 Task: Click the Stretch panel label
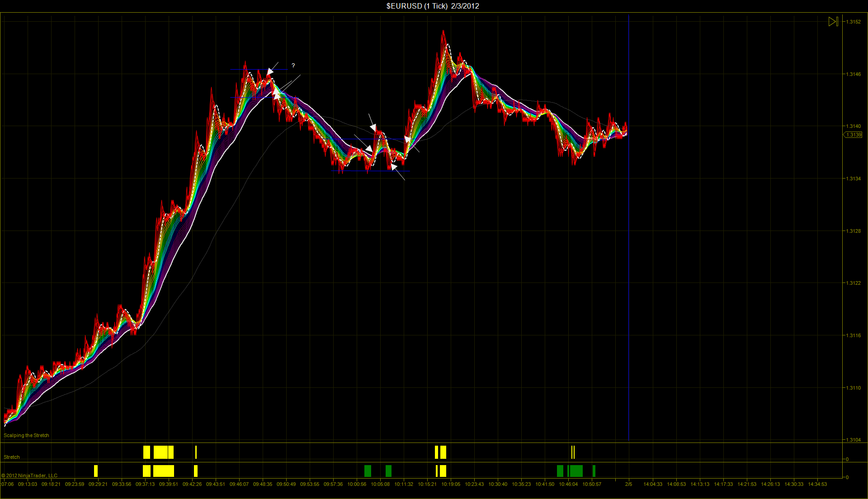tap(12, 457)
